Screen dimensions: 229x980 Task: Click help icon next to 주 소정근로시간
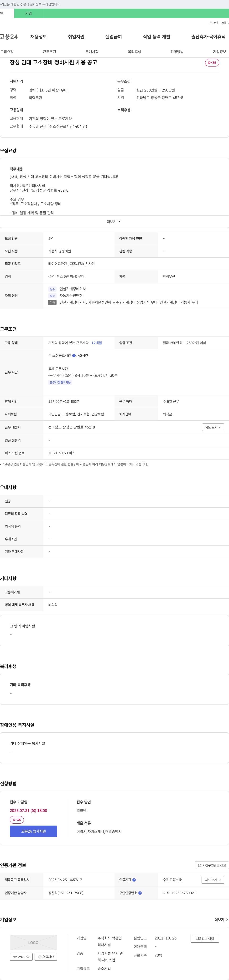coord(73,356)
